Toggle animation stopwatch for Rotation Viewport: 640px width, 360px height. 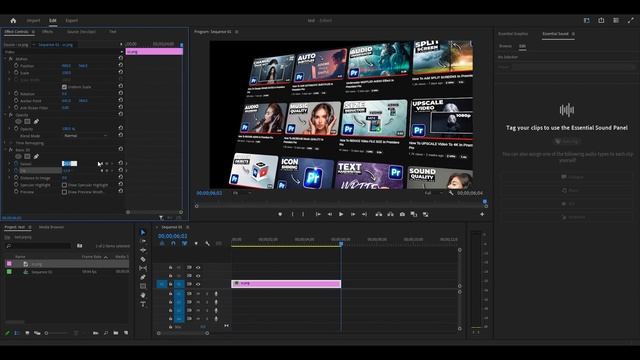pyautogui.click(x=16, y=93)
